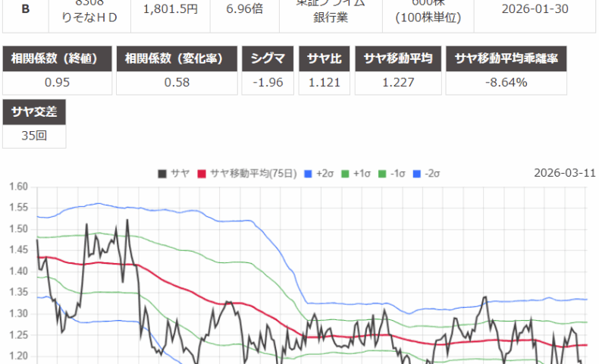Viewport: 599px width, 364px height.
Task: Click the 銀行業 sector cell
Action: [x=330, y=15]
